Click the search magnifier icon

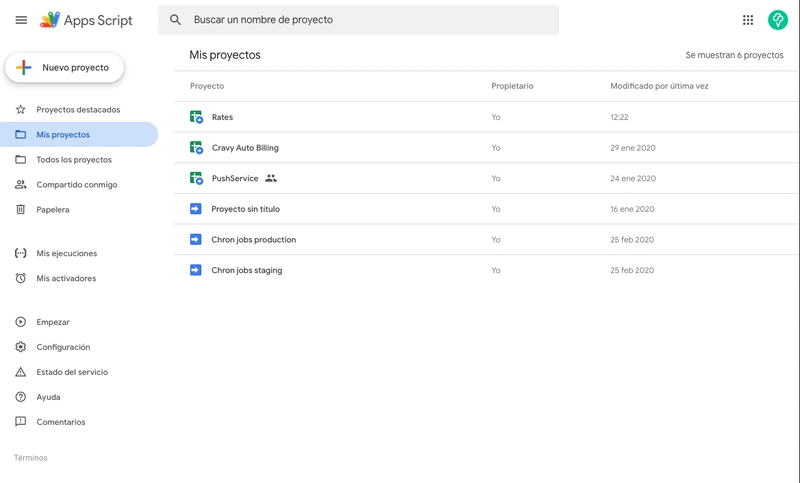click(x=175, y=20)
